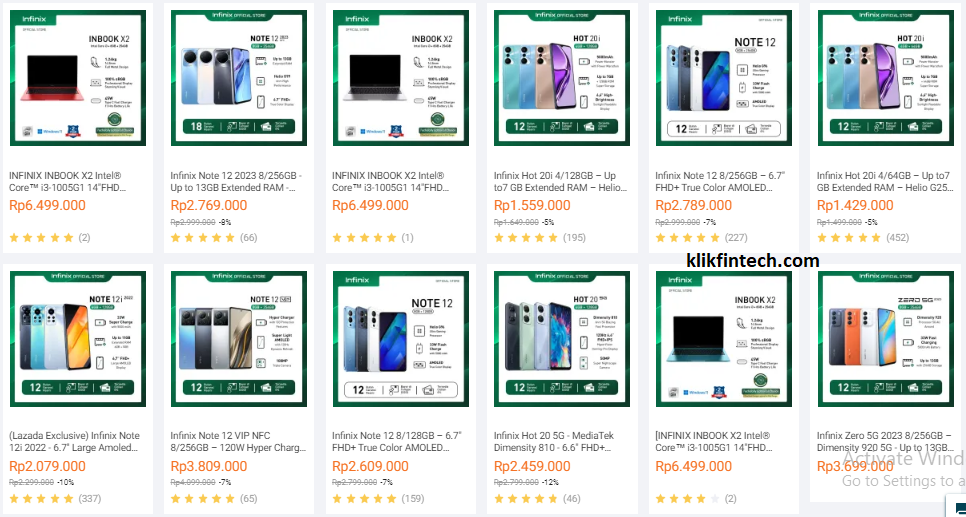The width and height of the screenshot is (966, 517).
Task: Click the Hot 20 5G product thumbnail
Action: click(562, 339)
